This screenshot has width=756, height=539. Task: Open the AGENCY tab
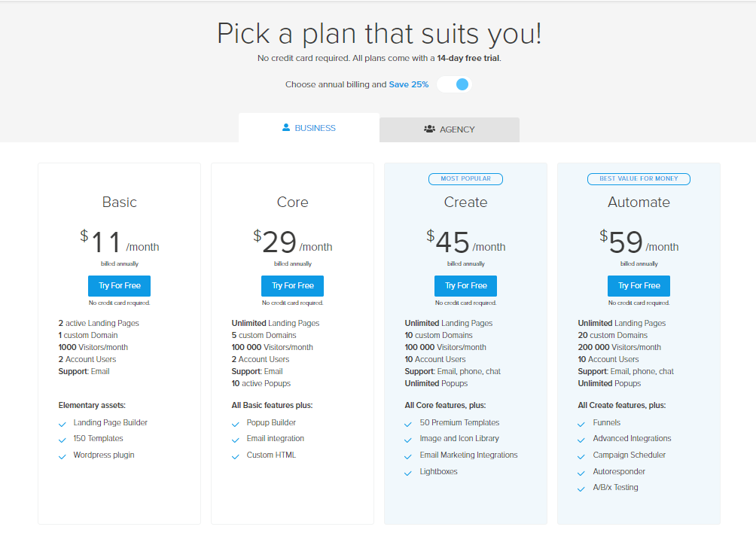coord(450,129)
